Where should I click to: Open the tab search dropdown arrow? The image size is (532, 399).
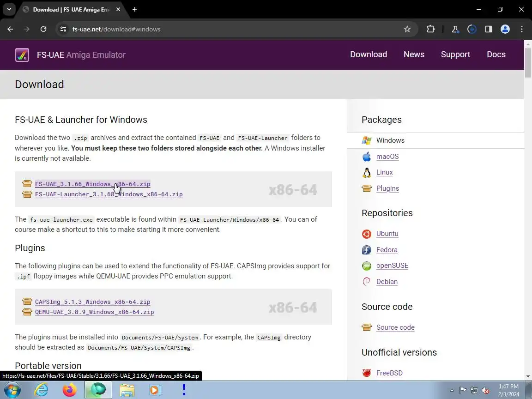9,10
